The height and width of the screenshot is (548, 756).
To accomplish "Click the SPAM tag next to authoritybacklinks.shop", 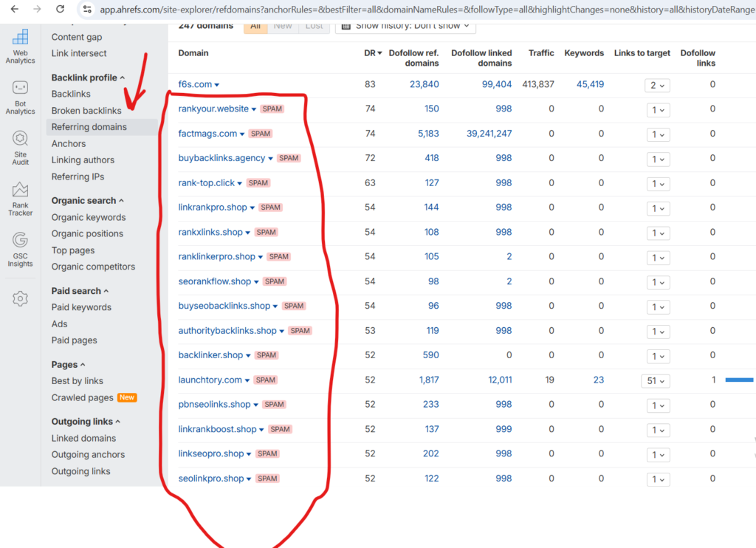I will tap(300, 331).
